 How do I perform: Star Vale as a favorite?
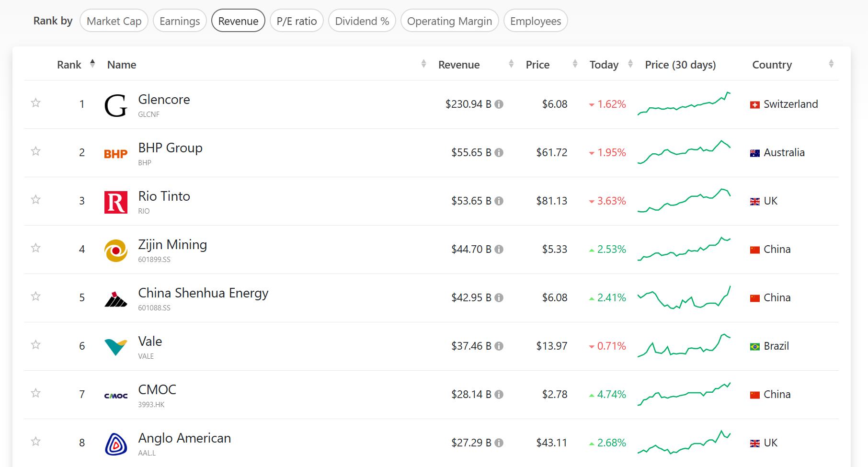point(35,345)
